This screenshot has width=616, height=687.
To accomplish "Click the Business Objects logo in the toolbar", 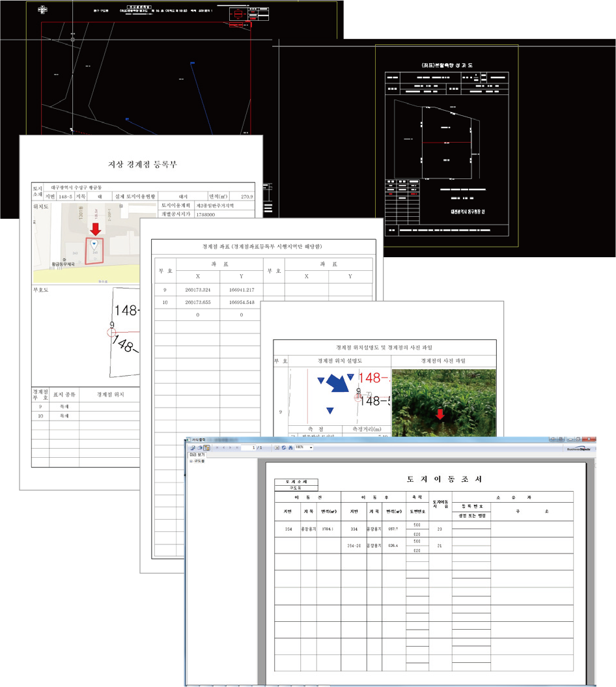I will pyautogui.click(x=578, y=449).
